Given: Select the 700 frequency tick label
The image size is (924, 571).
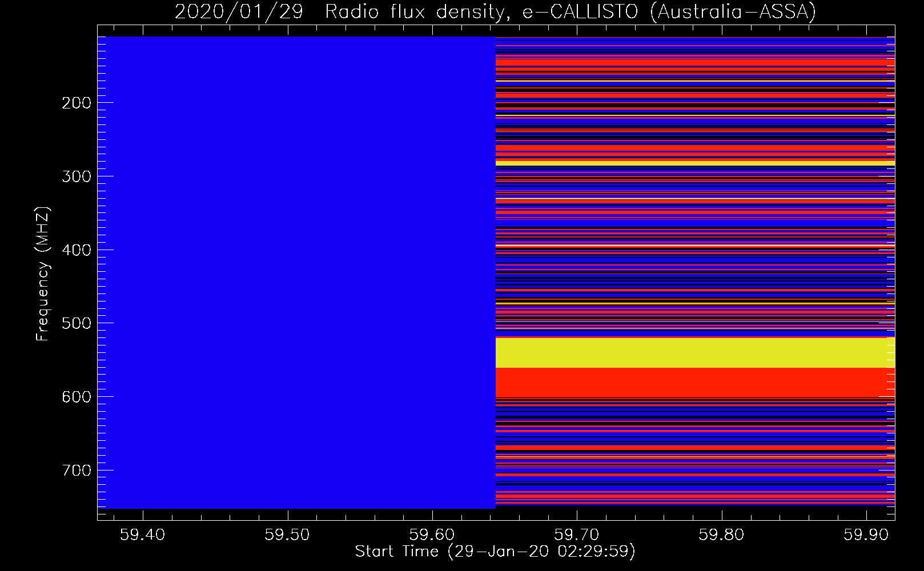Looking at the screenshot, I should [77, 471].
